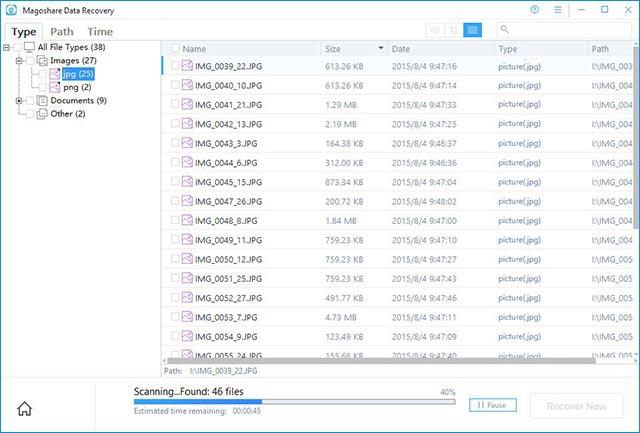
Task: Check the All File Types checkbox
Action: (17, 48)
